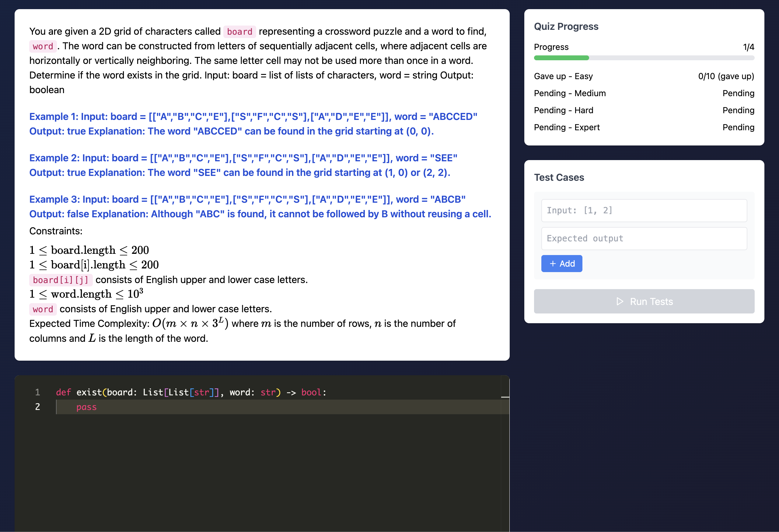Focus the test case Input field
The height and width of the screenshot is (532, 779).
pos(644,211)
